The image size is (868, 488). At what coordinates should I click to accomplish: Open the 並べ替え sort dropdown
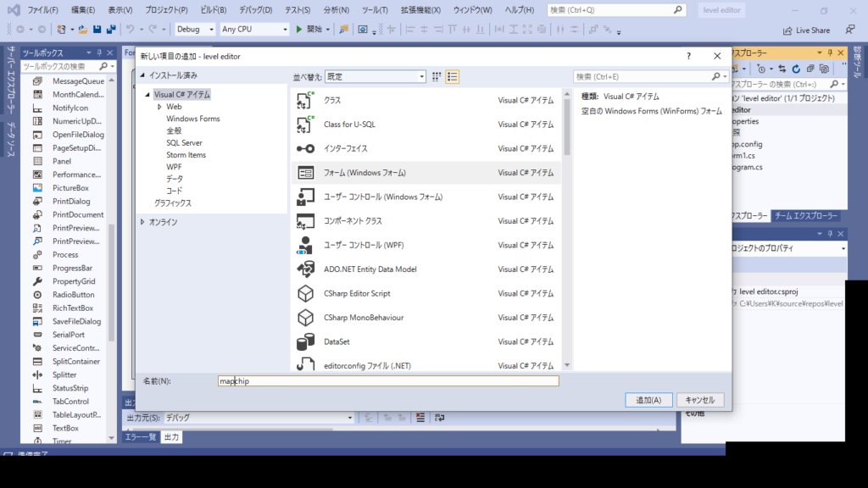(375, 76)
